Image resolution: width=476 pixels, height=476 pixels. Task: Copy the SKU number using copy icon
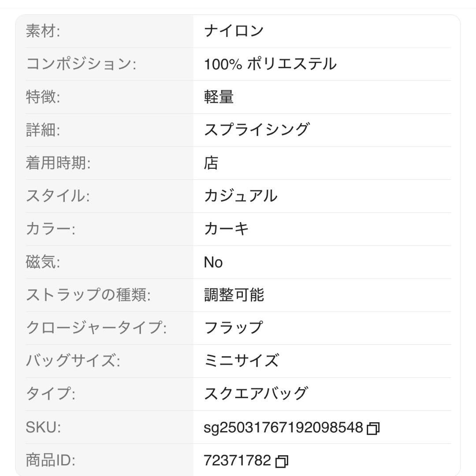(373, 428)
